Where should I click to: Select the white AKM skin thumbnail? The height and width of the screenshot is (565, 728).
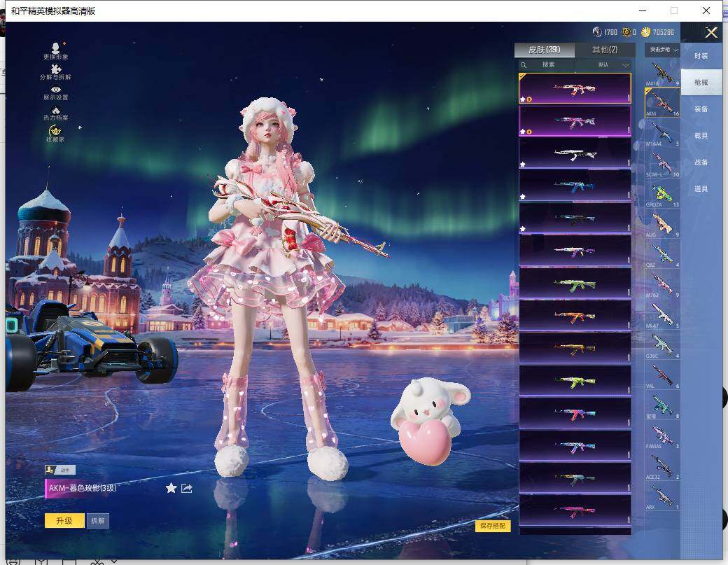point(575,153)
